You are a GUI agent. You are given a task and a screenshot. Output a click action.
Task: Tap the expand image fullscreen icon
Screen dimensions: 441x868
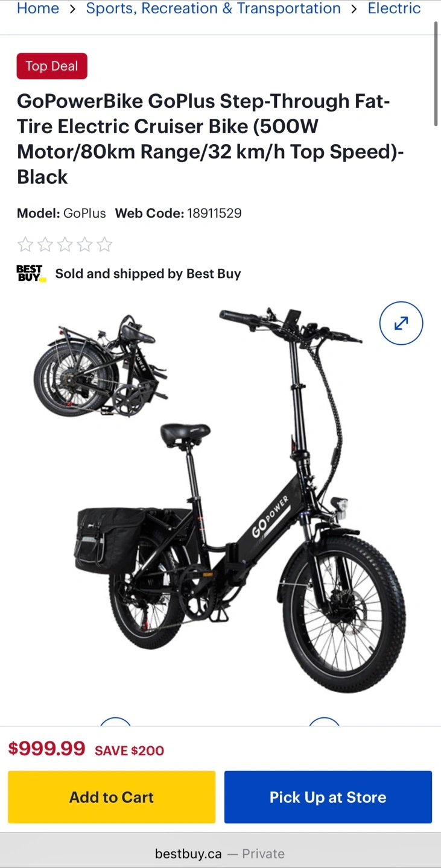tap(401, 323)
